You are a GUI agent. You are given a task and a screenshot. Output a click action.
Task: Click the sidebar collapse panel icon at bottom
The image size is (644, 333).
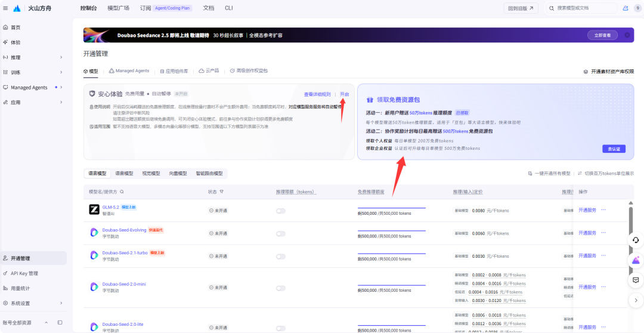tap(60, 323)
